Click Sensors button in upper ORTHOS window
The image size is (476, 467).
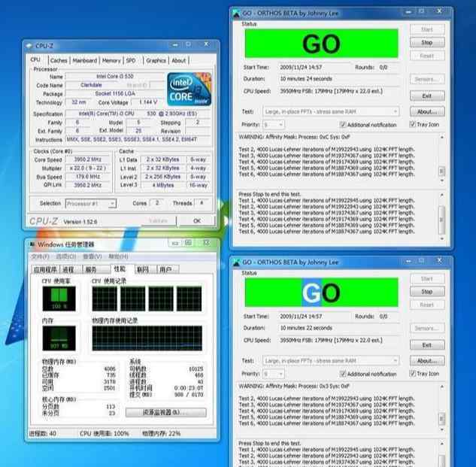tap(427, 79)
